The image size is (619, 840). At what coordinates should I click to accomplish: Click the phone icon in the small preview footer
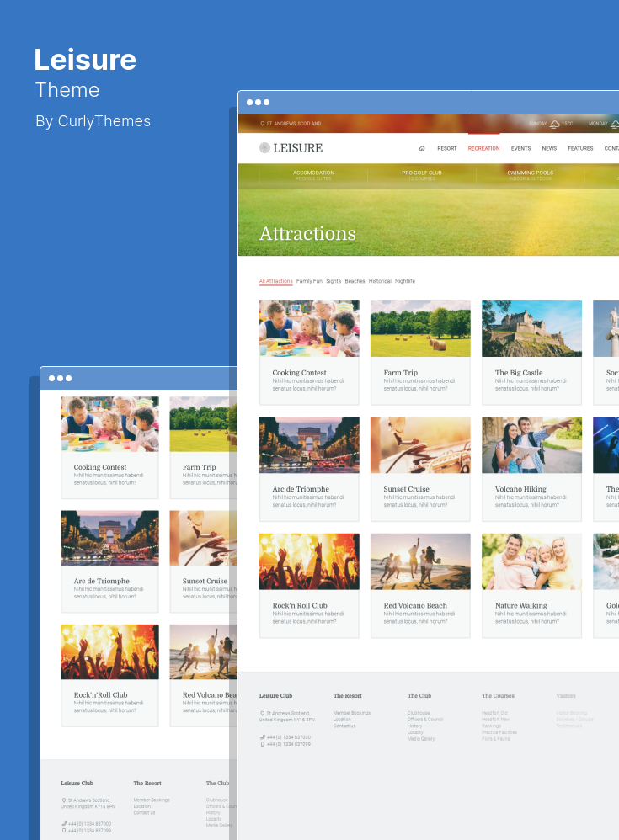64,824
